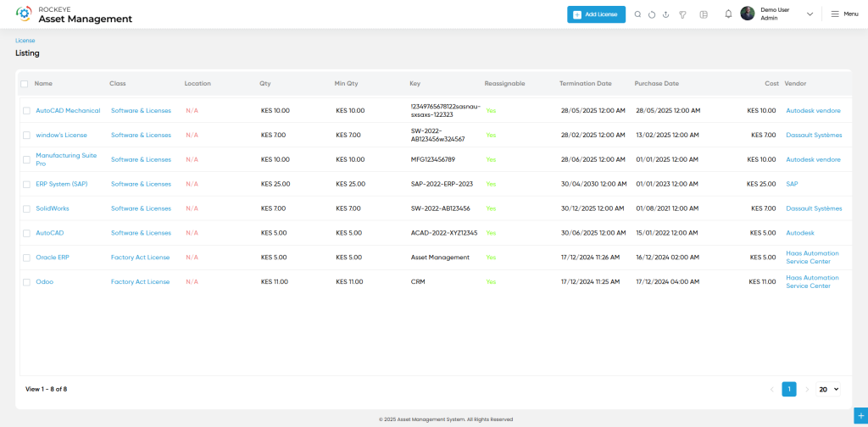Open the Manufacturing Suite Pro link
This screenshot has width=868, height=427.
(66, 159)
